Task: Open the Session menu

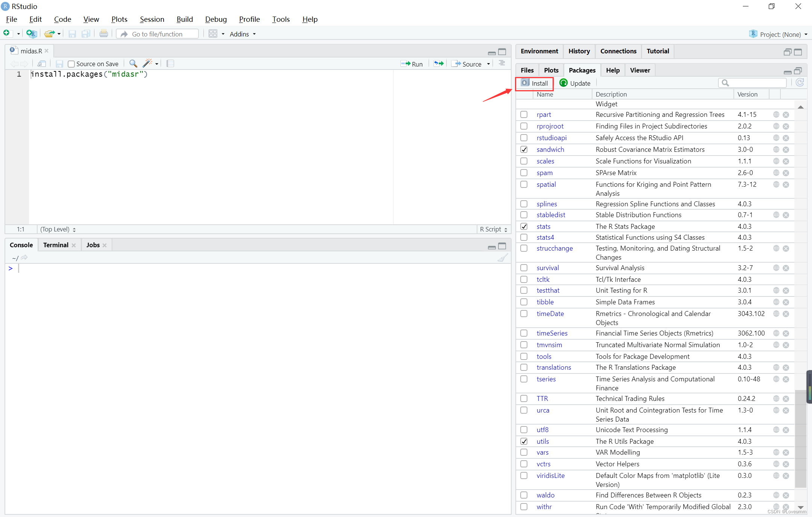Action: 152,19
